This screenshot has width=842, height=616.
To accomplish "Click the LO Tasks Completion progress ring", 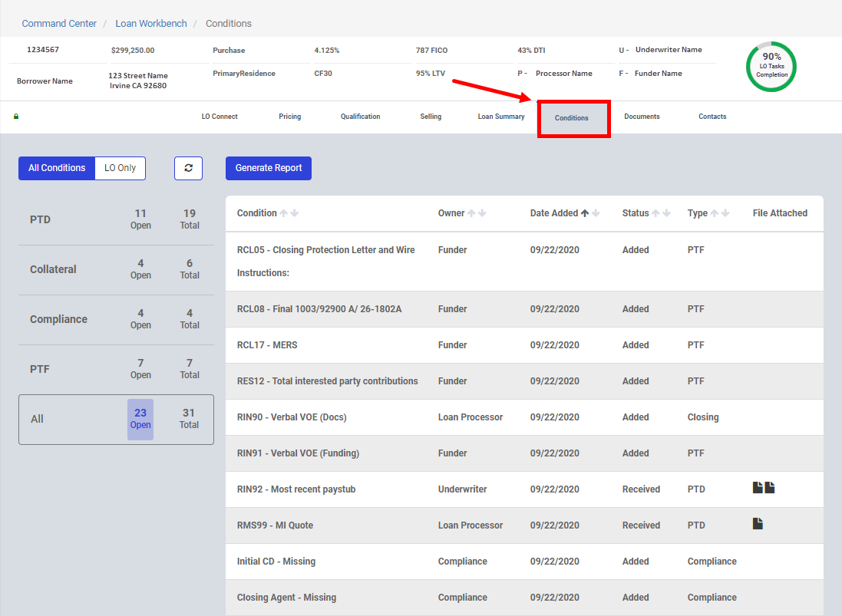I will tap(771, 67).
